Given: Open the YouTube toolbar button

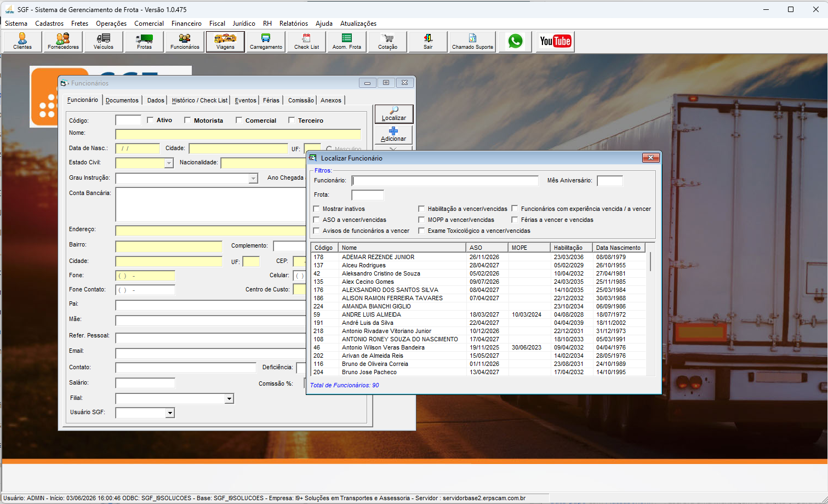Looking at the screenshot, I should 555,42.
